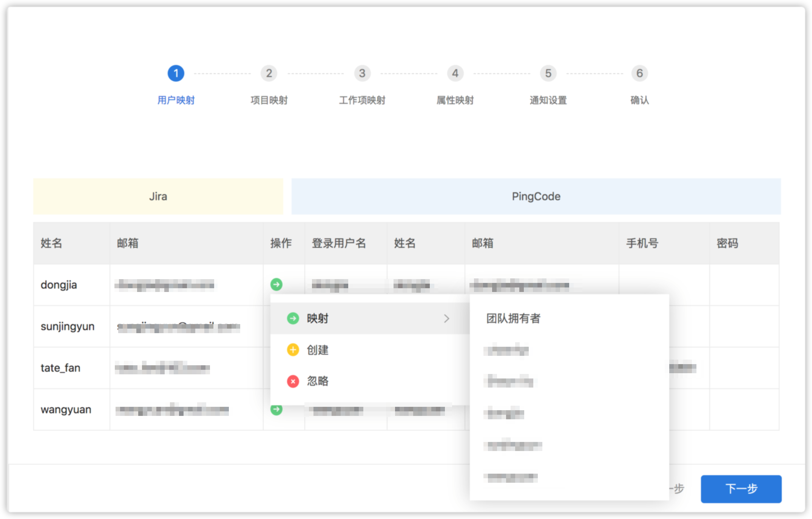Click step circle 3 for 工作项映射
This screenshot has width=812, height=519.
[362, 73]
